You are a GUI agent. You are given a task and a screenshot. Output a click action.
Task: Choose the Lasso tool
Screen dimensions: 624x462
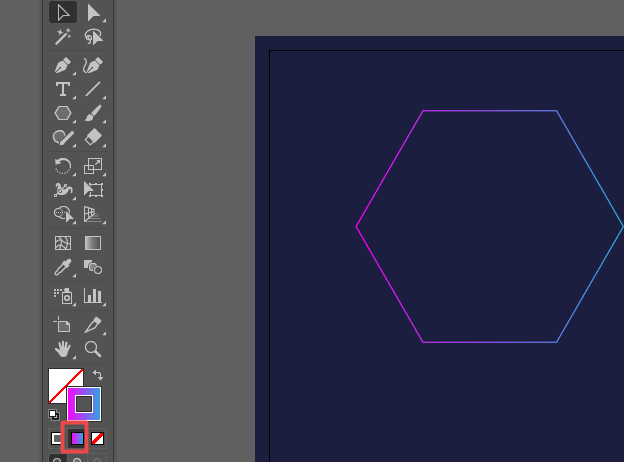[x=93, y=37]
